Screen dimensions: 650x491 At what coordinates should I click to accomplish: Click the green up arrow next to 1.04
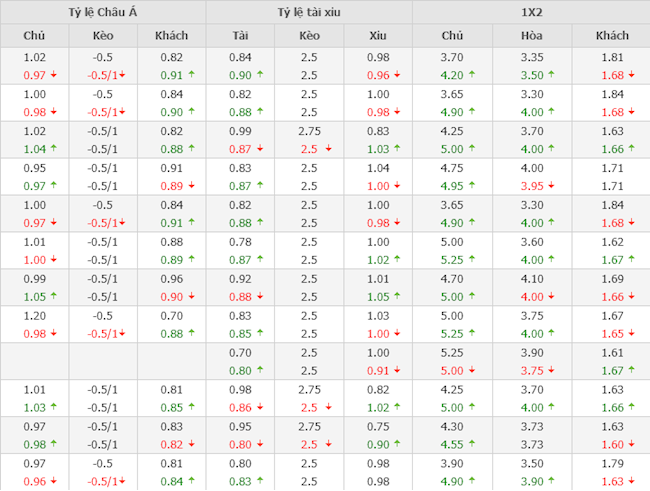[53, 148]
